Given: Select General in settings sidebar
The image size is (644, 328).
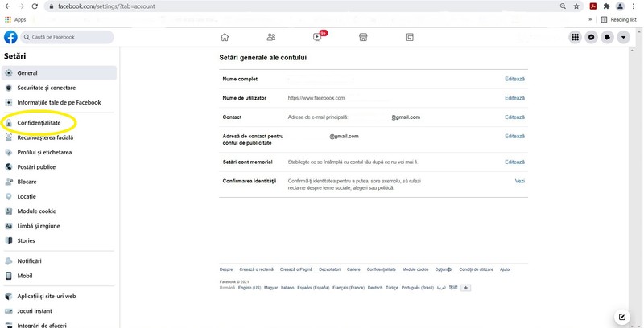Looking at the screenshot, I should pyautogui.click(x=59, y=73).
